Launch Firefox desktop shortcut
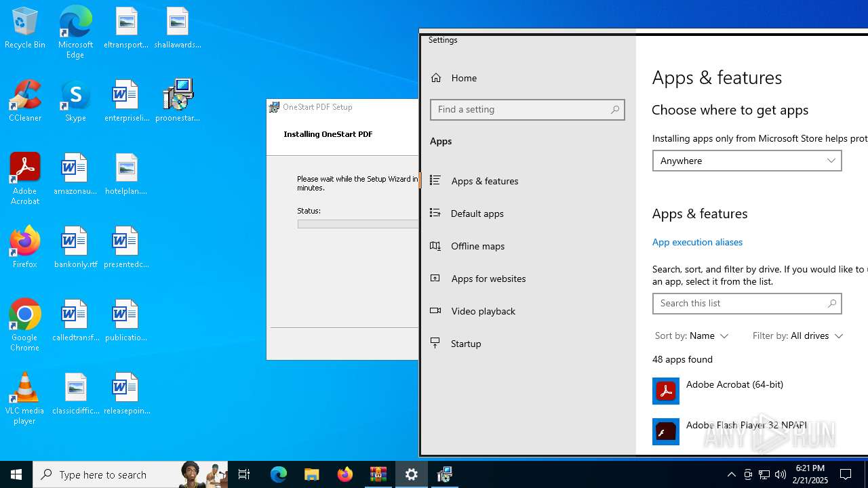Viewport: 868px width, 488px height. coord(25,247)
